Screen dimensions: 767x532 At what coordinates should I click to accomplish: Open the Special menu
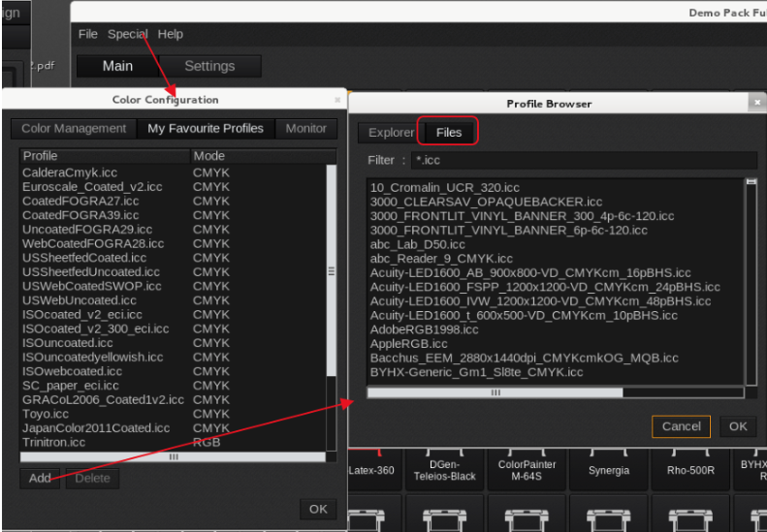pos(127,34)
